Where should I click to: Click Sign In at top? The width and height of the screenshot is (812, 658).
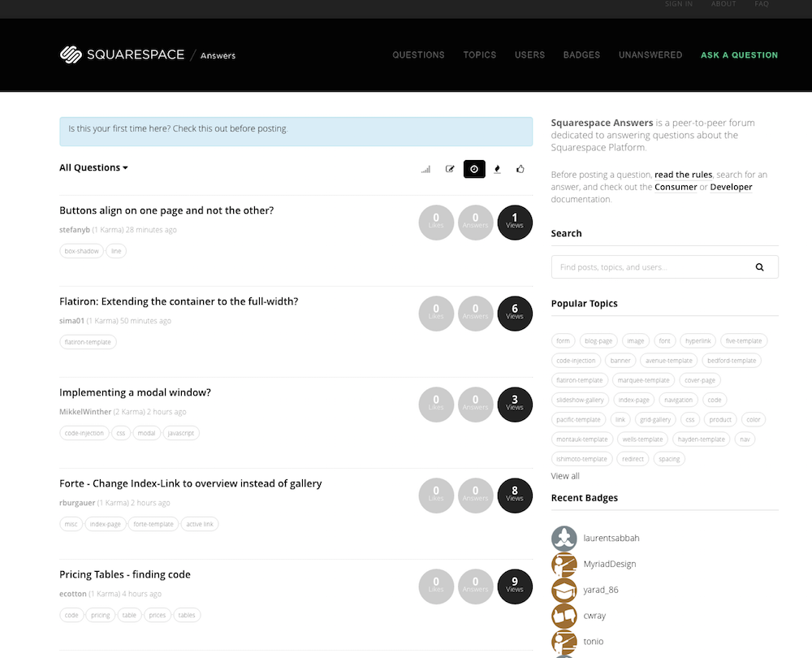coord(678,4)
